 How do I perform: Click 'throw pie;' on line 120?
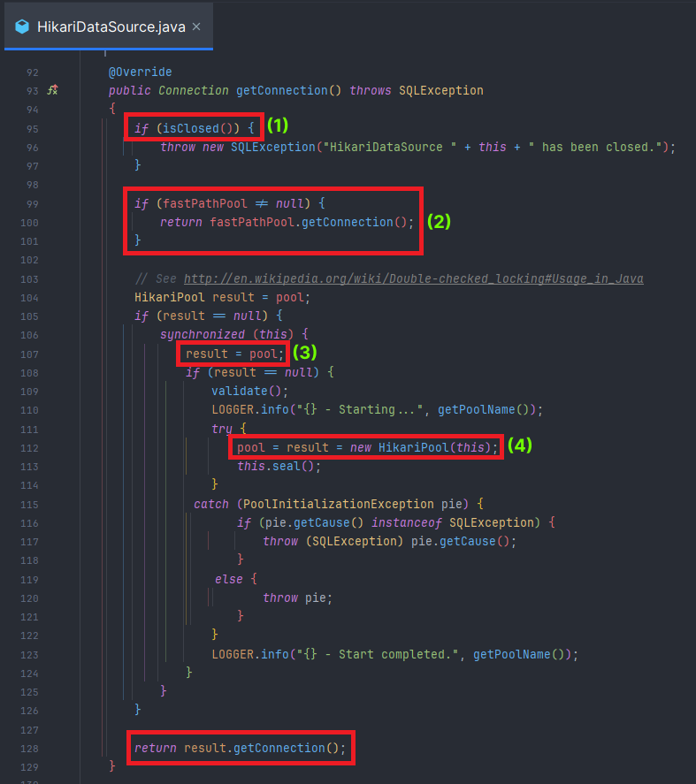point(297,598)
